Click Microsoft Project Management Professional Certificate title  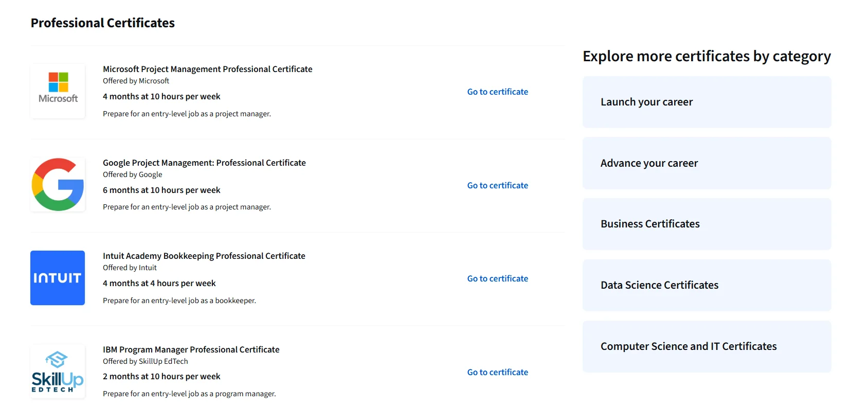tap(207, 69)
